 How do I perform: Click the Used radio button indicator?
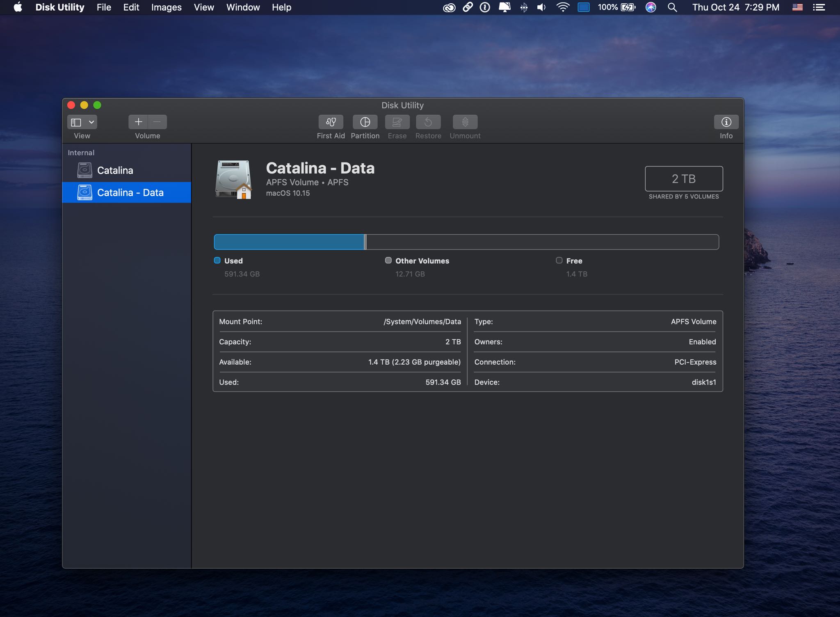[217, 261]
